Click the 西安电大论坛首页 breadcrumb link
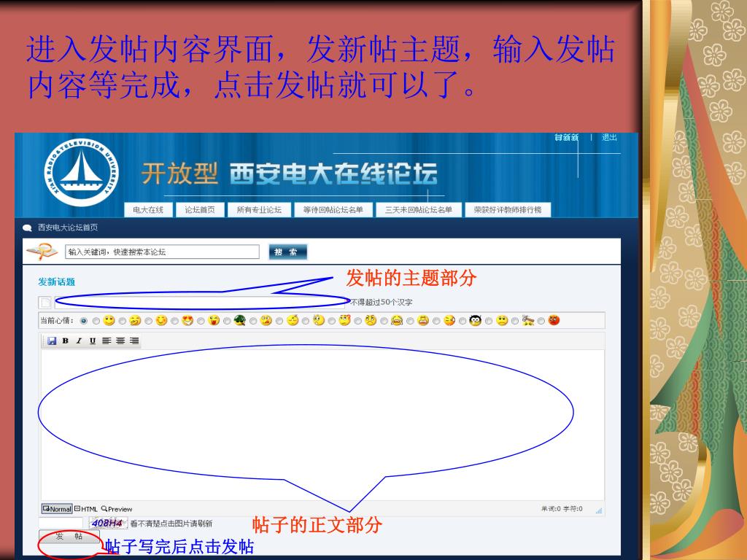This screenshot has height=560, width=747. click(x=68, y=227)
